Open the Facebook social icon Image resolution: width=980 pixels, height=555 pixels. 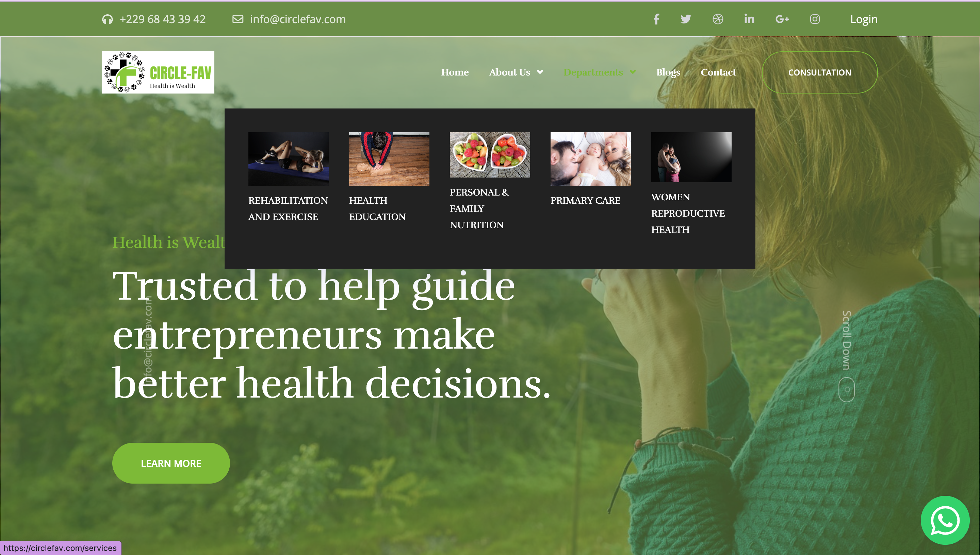[656, 19]
